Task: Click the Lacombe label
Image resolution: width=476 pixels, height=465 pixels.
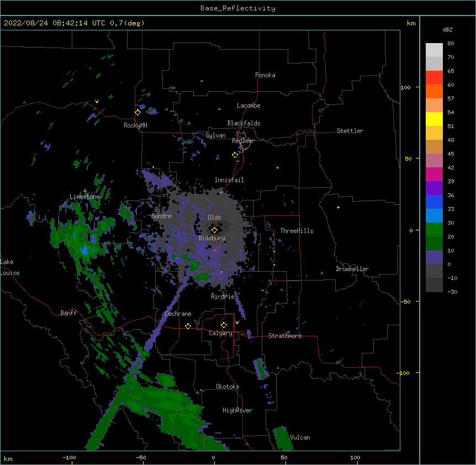Action: point(248,105)
